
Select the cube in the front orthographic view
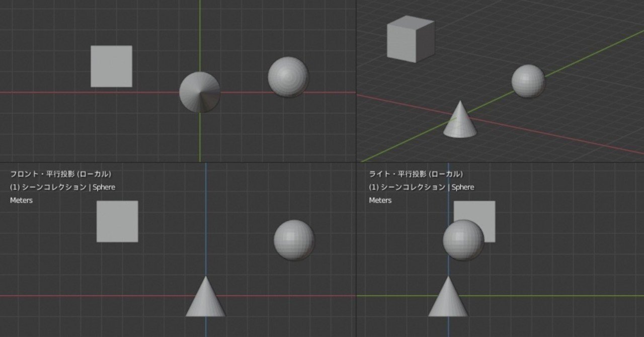click(x=117, y=221)
